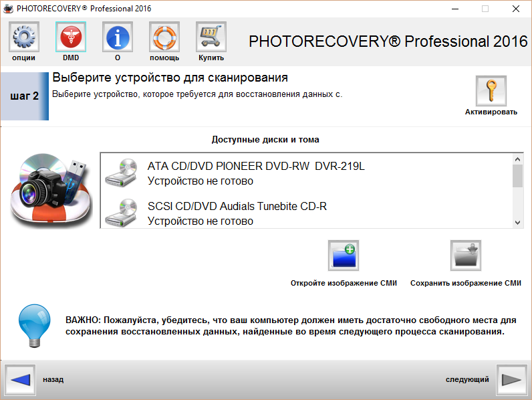Click the PHOTORECOVERY Professional 2016 banner text

[388, 41]
